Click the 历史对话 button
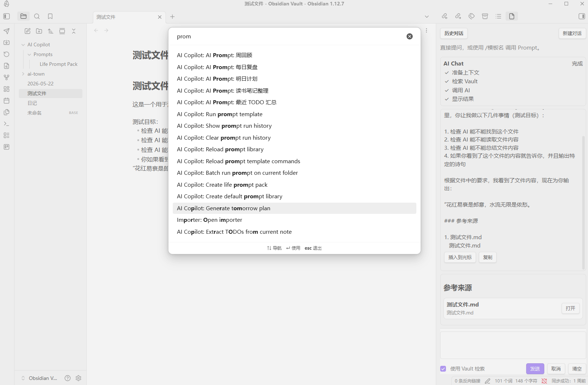 454,33
